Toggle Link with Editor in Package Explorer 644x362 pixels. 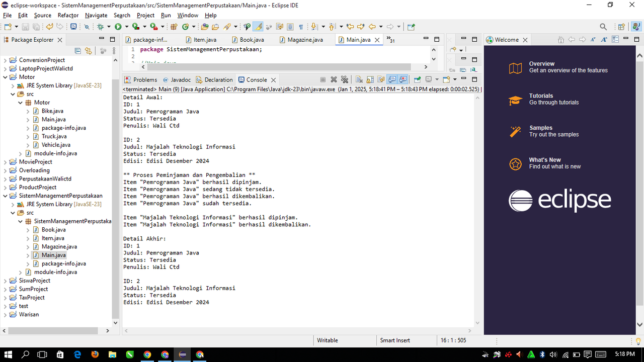tap(89, 51)
